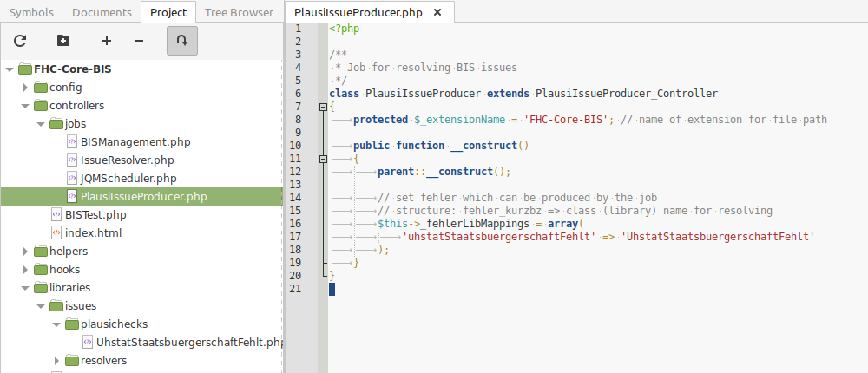Toggle the follow active editor button

[181, 41]
